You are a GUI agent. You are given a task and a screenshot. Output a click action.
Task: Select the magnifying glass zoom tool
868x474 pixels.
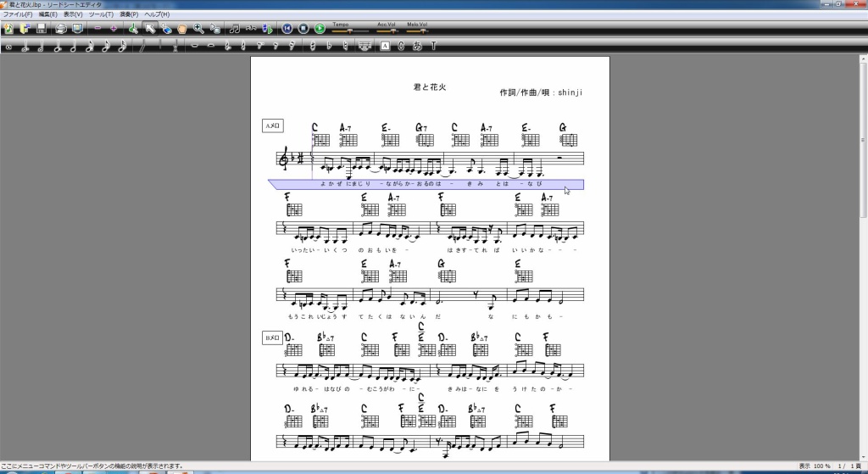click(198, 29)
